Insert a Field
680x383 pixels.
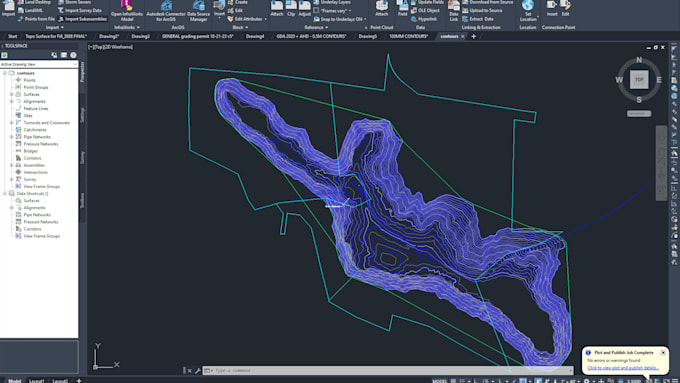403,9
